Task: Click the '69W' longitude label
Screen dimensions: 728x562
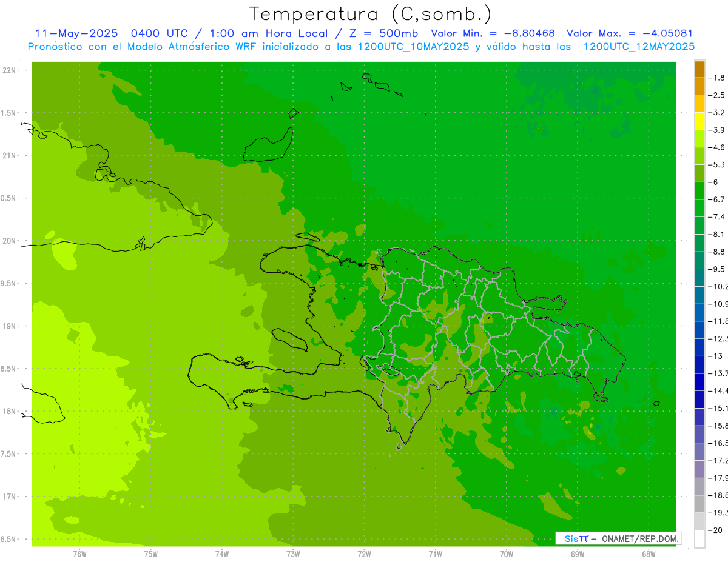Action: [578, 554]
